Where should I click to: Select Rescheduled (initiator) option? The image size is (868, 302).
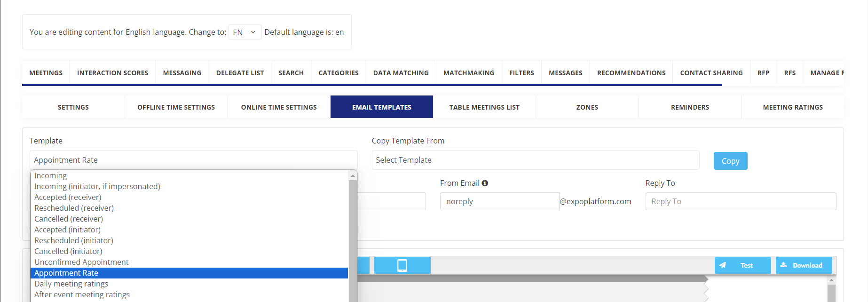189,240
